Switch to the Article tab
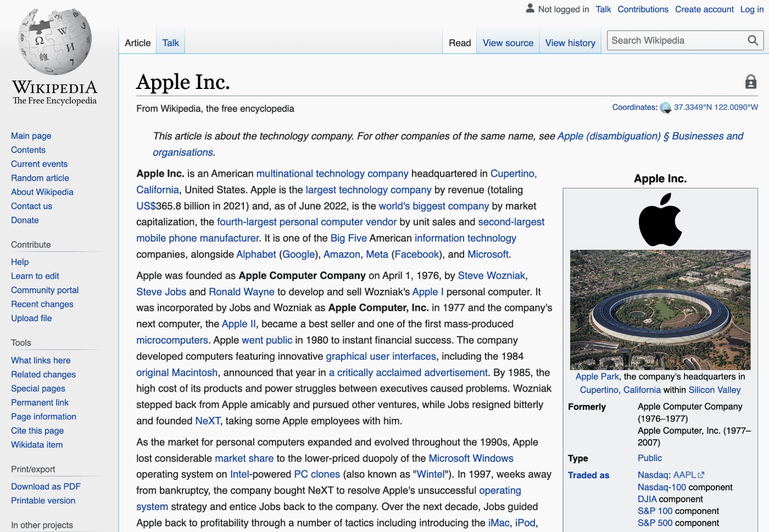769x532 pixels. [x=137, y=43]
